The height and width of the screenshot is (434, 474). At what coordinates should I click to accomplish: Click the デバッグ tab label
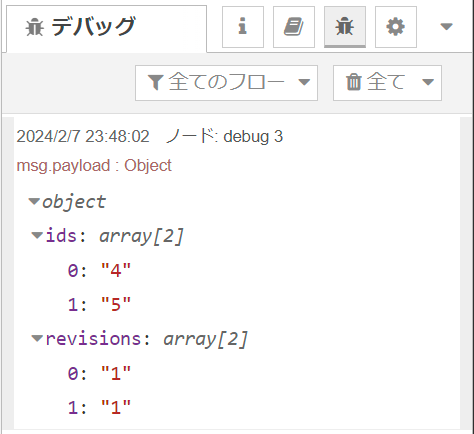click(93, 27)
